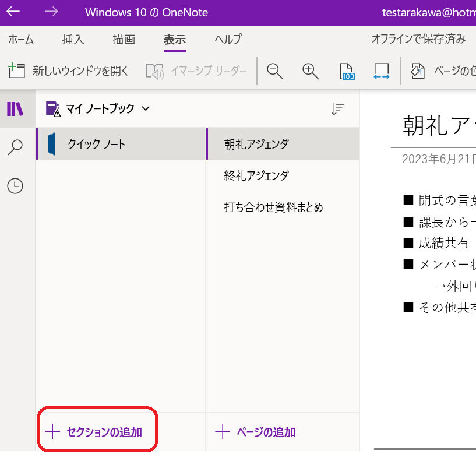The height and width of the screenshot is (454, 476).
Task: Click 新しいウィンドウを開く button
Action: coord(69,71)
